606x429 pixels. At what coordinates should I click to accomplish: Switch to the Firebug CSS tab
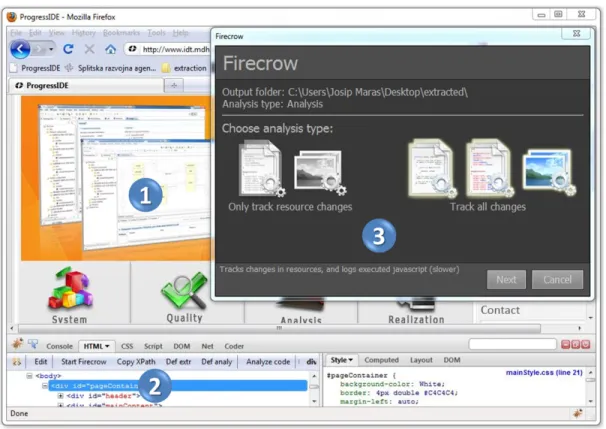tap(127, 346)
